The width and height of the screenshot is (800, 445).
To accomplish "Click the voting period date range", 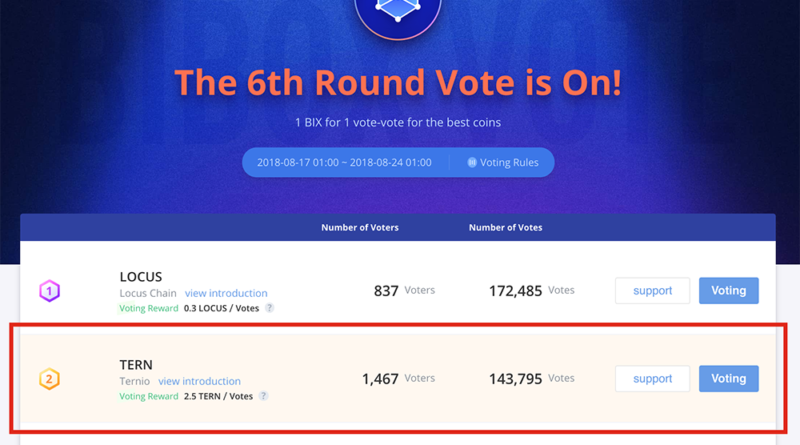I will pyautogui.click(x=345, y=163).
